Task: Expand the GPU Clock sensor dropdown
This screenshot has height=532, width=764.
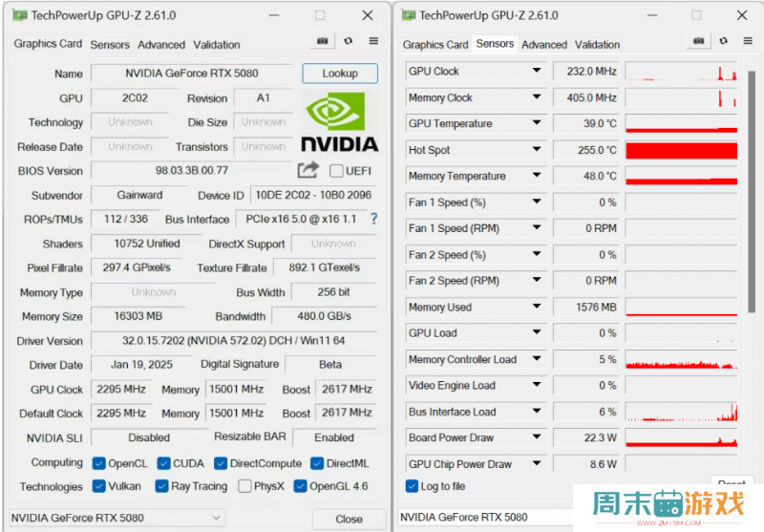Action: [x=537, y=72]
